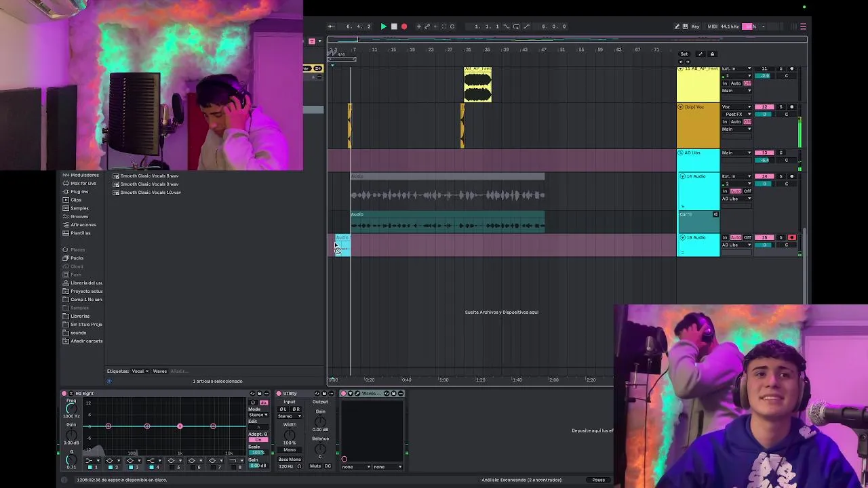Image resolution: width=868 pixels, height=488 pixels.
Task: Arm track 12 Voz for recording
Action: [x=791, y=107]
